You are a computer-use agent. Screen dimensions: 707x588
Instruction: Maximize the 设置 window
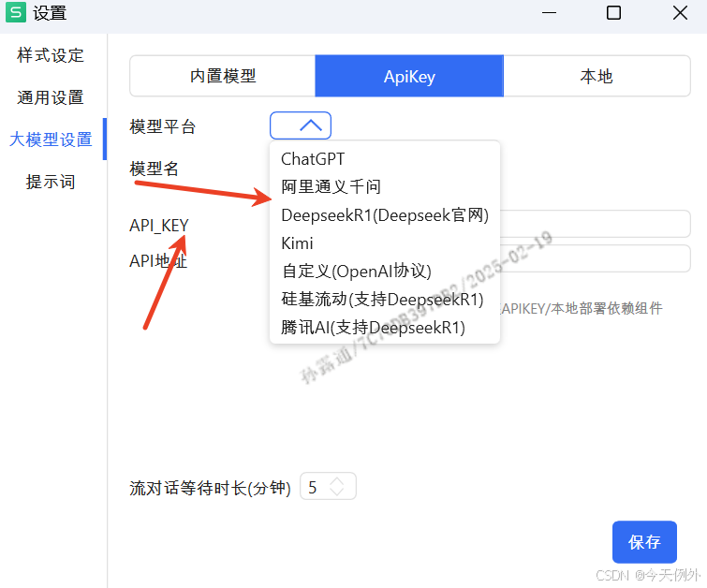point(613,12)
